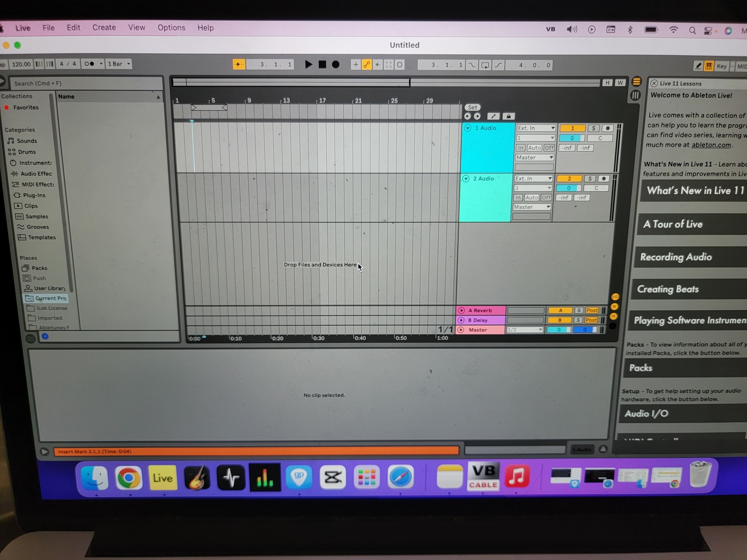The width and height of the screenshot is (747, 560).
Task: Click the Set locator button
Action: click(472, 107)
